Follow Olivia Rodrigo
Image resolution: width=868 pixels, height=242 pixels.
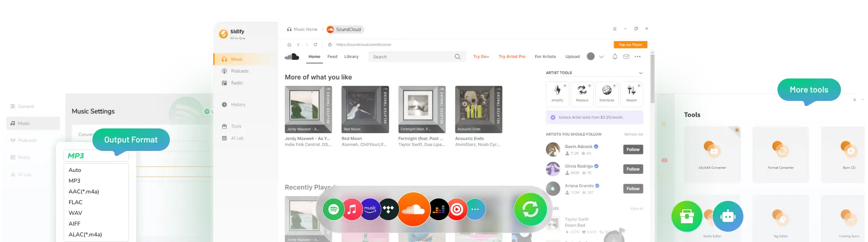coord(633,169)
